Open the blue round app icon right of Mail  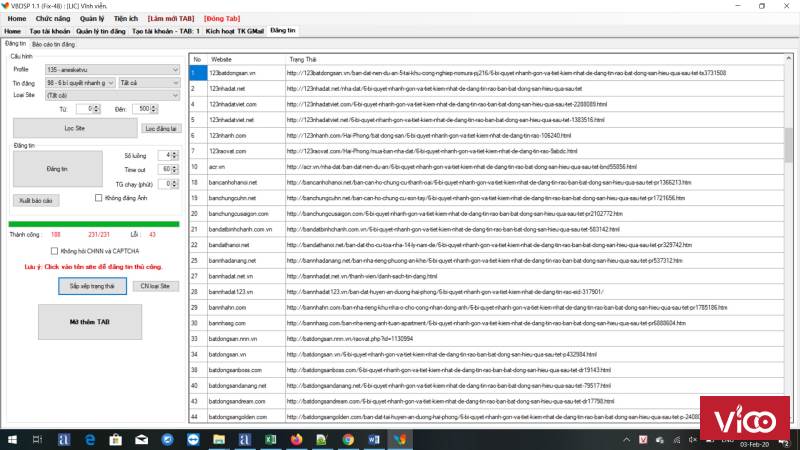click(167, 439)
